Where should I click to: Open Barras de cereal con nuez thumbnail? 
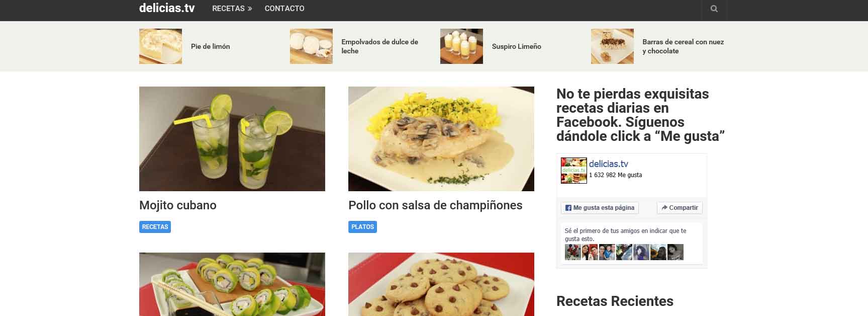point(612,46)
